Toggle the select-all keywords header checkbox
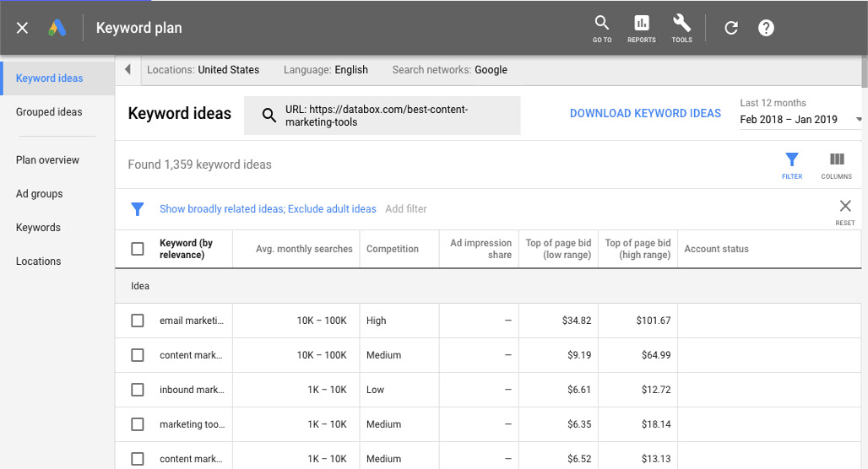Screen dimensions: 868x469 click(x=138, y=249)
